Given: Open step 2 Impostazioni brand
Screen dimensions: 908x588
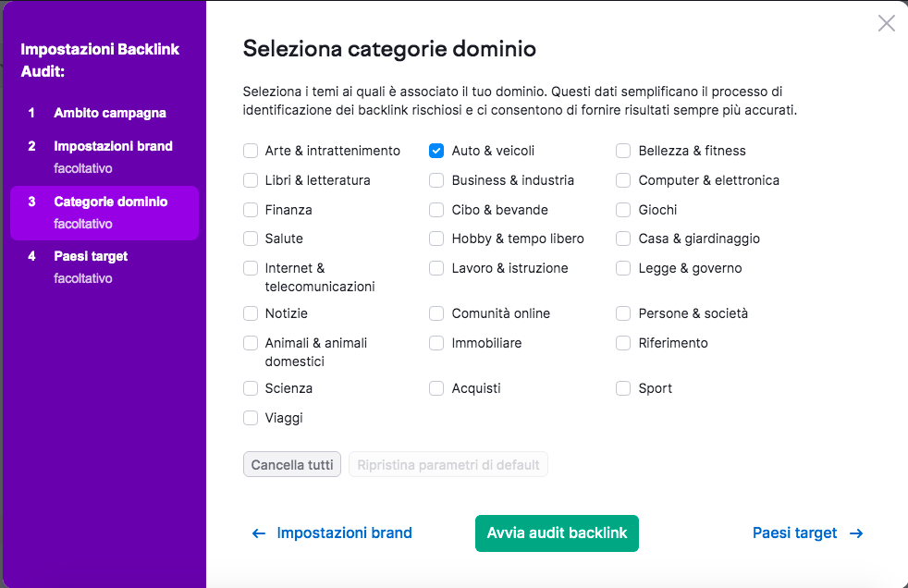Looking at the screenshot, I should point(113,146).
